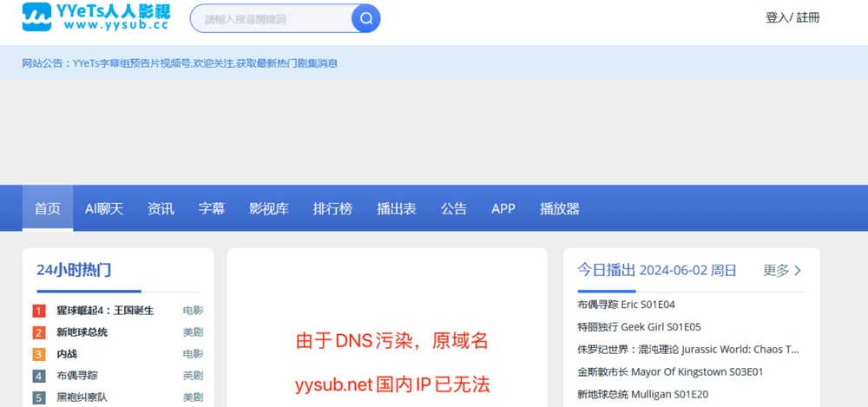Expand 更多 in today's broadcast list
Viewport: 868px width, 407px height.
pos(782,271)
